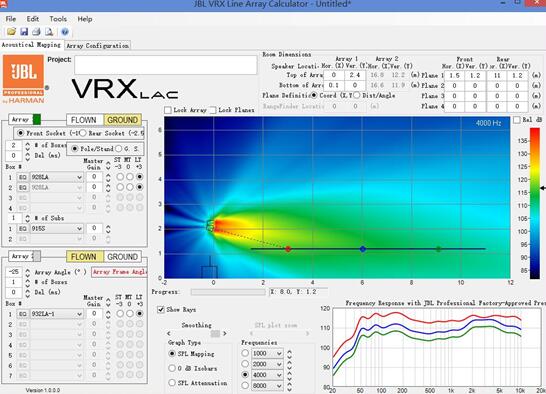This screenshot has height=394, width=546.
Task: Click the blue help question-mark icon
Action: click(x=65, y=32)
